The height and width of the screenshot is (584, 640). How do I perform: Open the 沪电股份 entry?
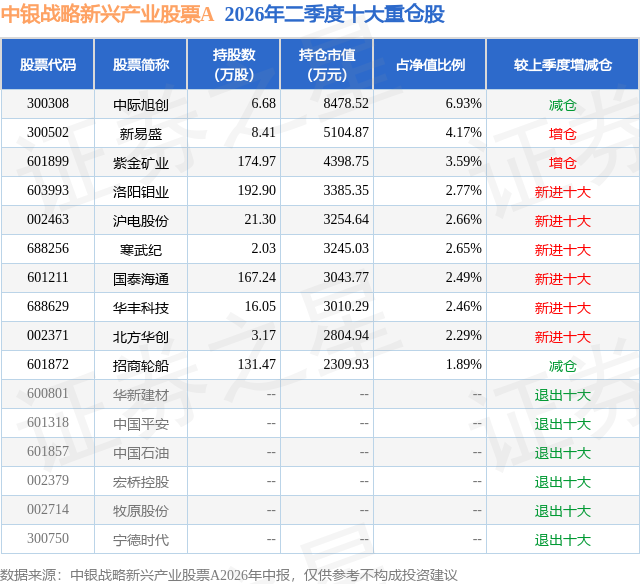coord(141,221)
